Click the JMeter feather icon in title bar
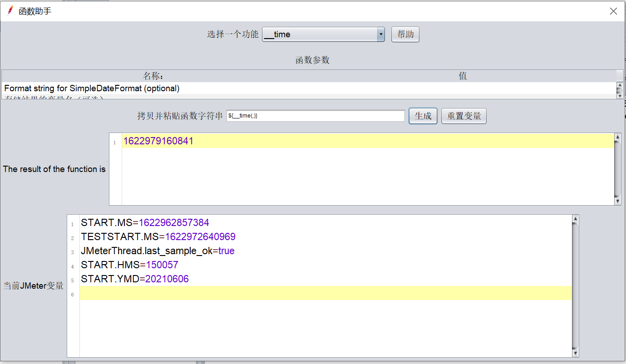The height and width of the screenshot is (364, 626). (10, 11)
